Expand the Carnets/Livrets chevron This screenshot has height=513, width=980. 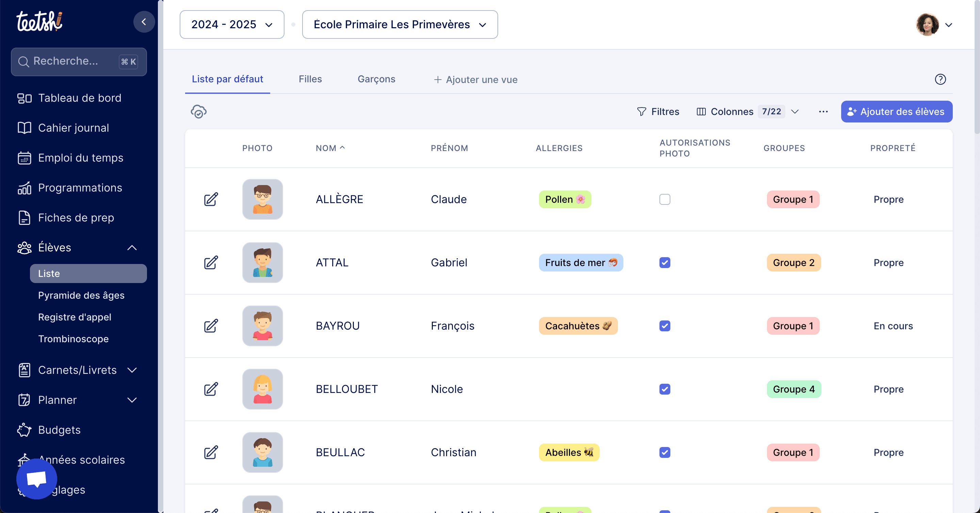click(x=132, y=370)
